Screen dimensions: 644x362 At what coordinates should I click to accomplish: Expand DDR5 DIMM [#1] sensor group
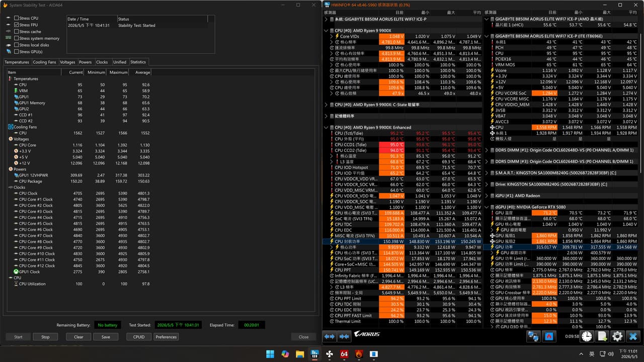[x=487, y=150]
